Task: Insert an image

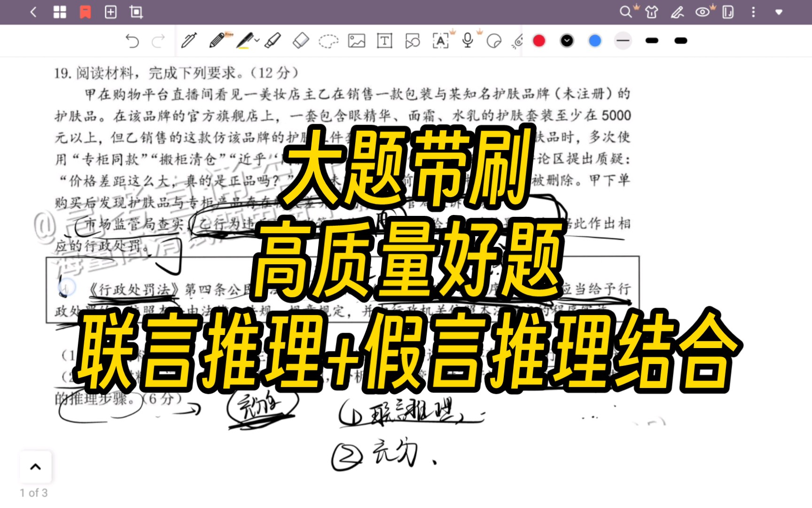Action: tap(357, 41)
